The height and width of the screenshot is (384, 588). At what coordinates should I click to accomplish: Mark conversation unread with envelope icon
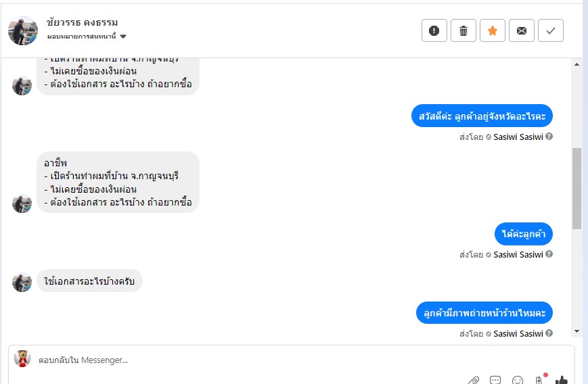pyautogui.click(x=522, y=30)
